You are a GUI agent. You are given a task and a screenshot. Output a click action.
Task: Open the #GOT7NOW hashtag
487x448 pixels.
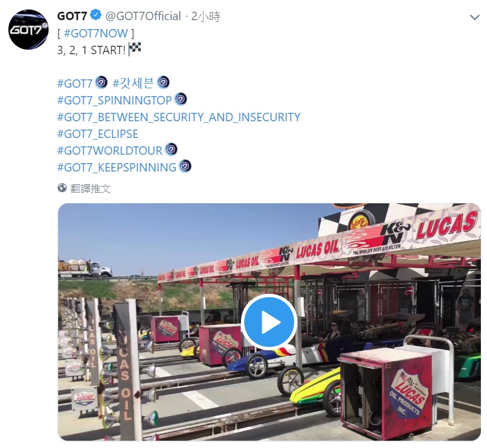[96, 34]
